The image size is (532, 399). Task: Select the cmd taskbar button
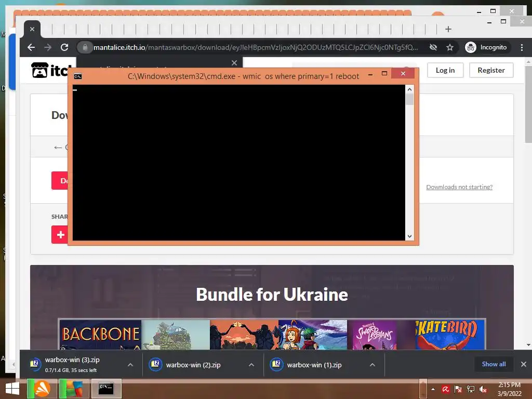coord(106,389)
